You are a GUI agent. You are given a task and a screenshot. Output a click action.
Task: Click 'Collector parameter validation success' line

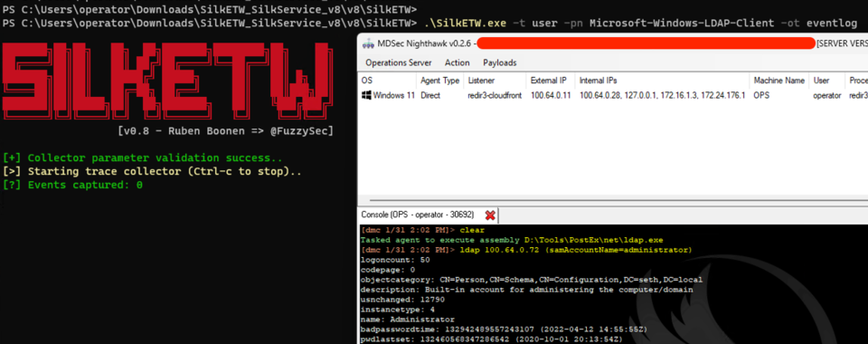(x=142, y=158)
